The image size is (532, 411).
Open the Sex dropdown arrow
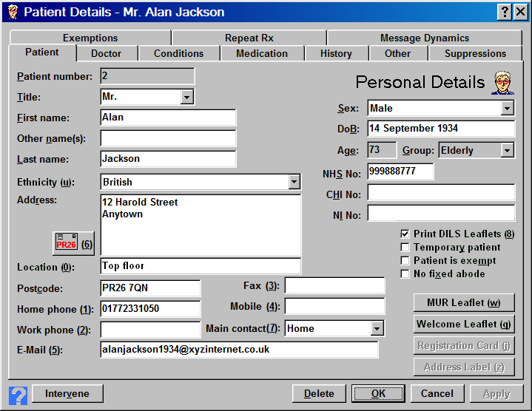pos(508,109)
